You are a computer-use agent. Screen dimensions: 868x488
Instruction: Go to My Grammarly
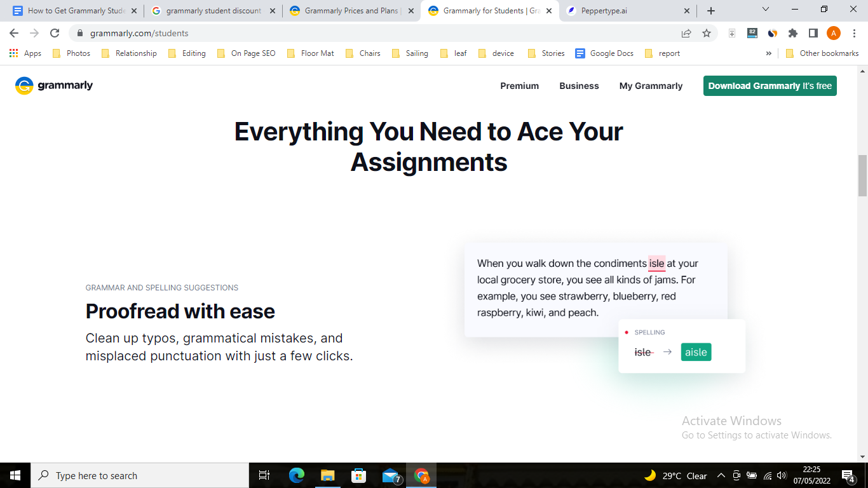[x=651, y=86]
